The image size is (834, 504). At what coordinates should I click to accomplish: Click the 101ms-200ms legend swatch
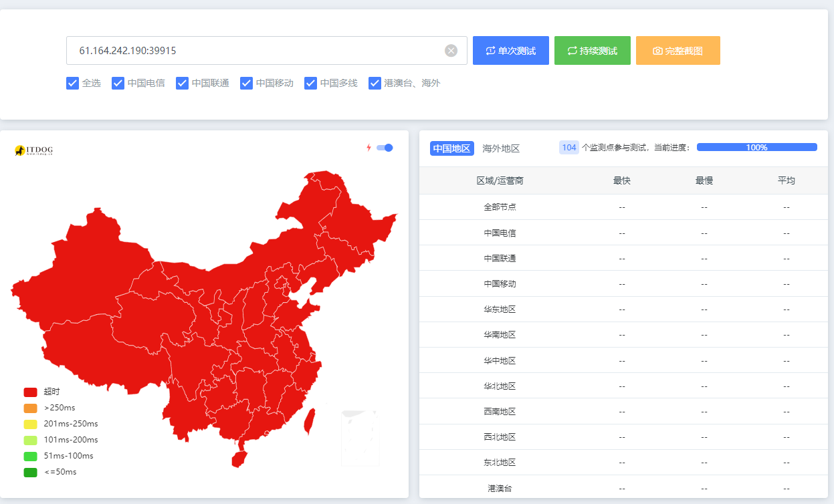coord(30,440)
